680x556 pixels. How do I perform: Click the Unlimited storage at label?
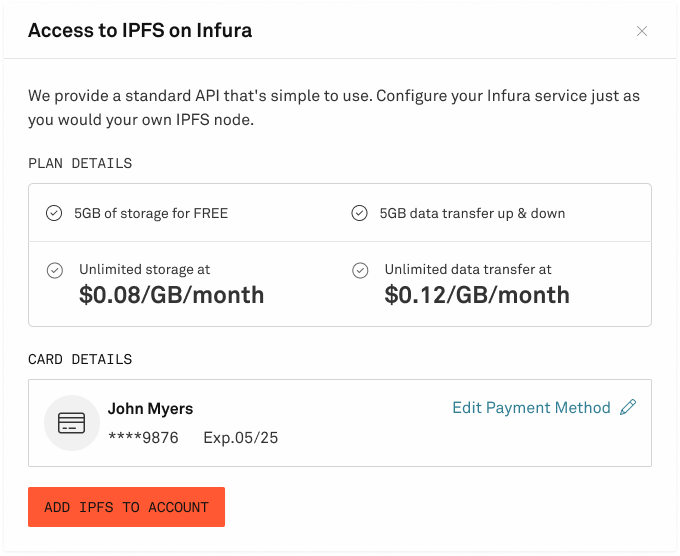pos(144,269)
